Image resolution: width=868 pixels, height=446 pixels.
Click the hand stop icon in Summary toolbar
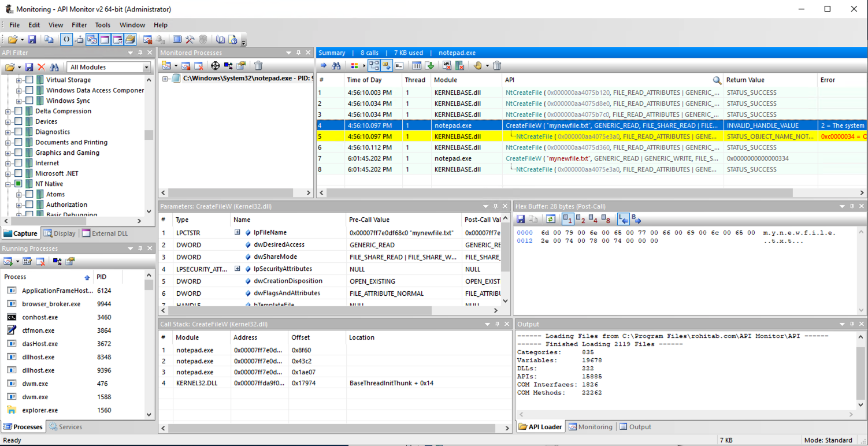tap(477, 66)
